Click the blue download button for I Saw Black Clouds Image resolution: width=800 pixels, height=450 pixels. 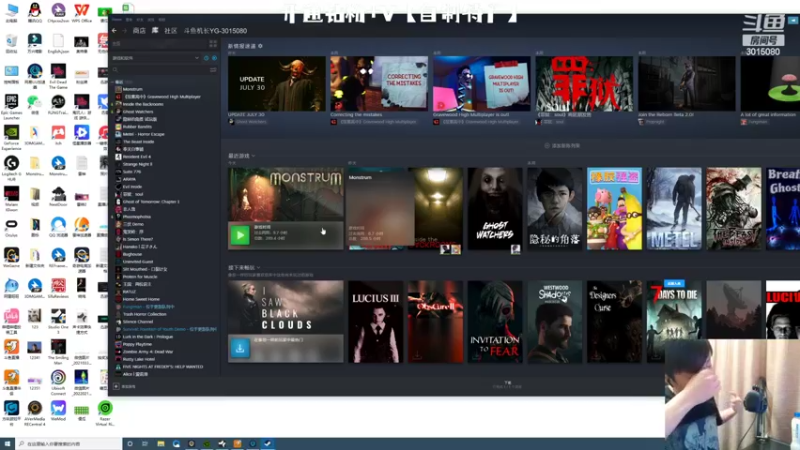(x=240, y=348)
